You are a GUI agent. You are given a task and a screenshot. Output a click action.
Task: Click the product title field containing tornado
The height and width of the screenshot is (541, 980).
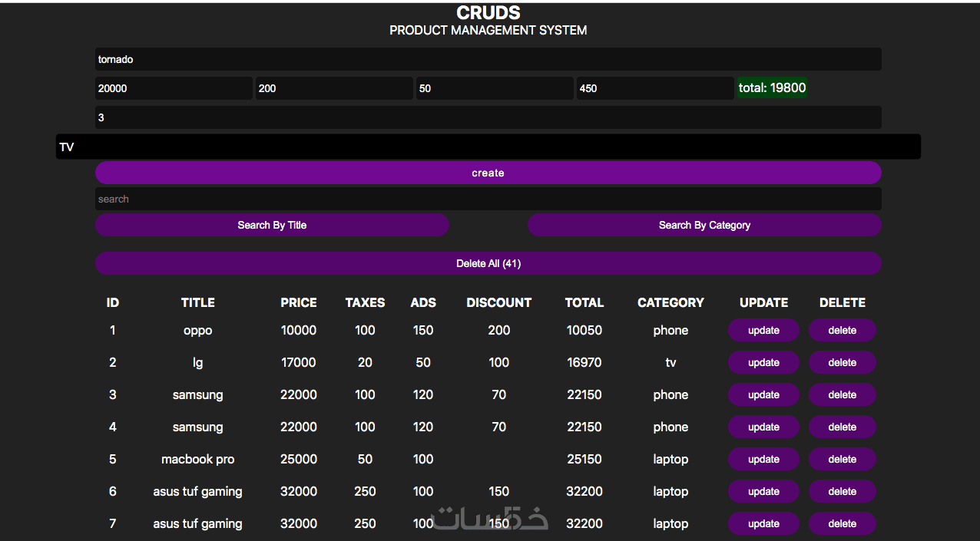(488, 59)
